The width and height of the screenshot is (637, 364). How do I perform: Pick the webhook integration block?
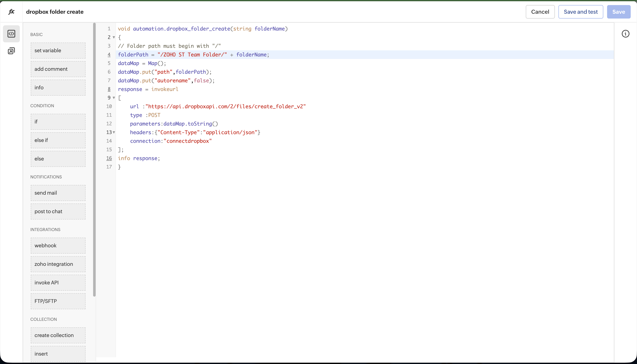pos(58,245)
